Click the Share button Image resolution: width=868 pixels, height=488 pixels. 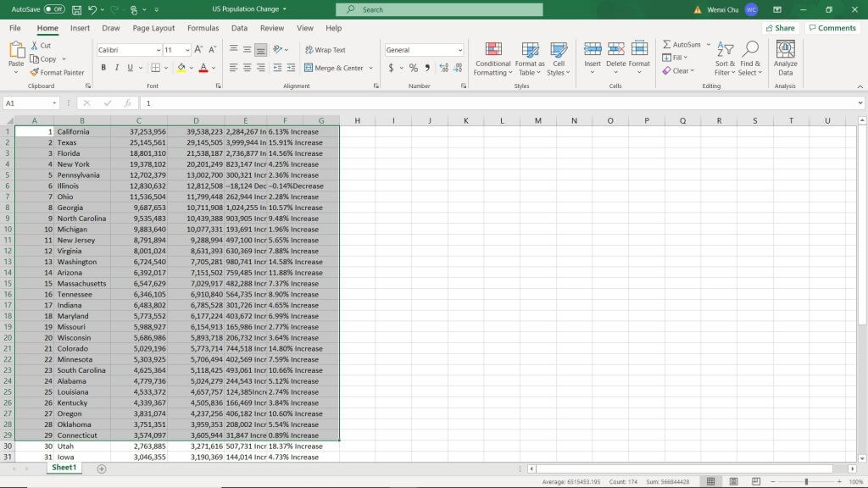[x=779, y=27]
